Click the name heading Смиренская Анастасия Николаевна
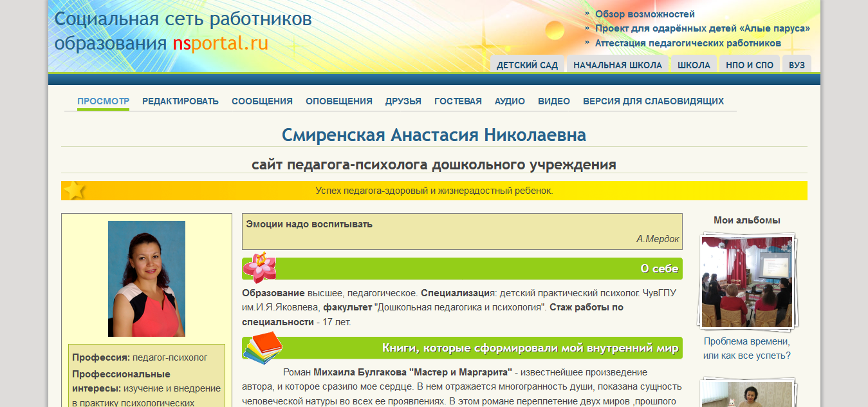868x407 pixels. tap(434, 135)
